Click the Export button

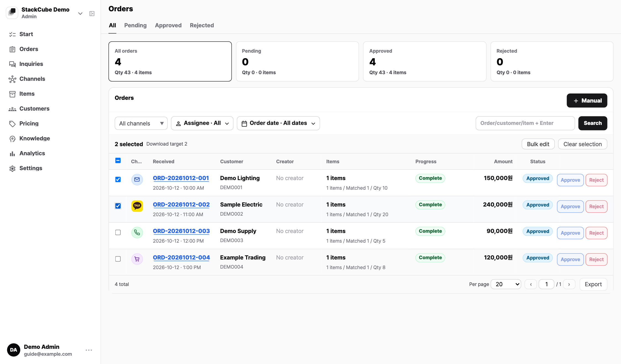click(593, 284)
